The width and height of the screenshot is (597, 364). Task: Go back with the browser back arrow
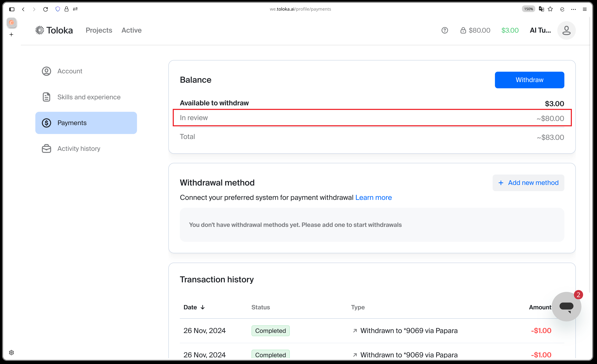(x=23, y=9)
